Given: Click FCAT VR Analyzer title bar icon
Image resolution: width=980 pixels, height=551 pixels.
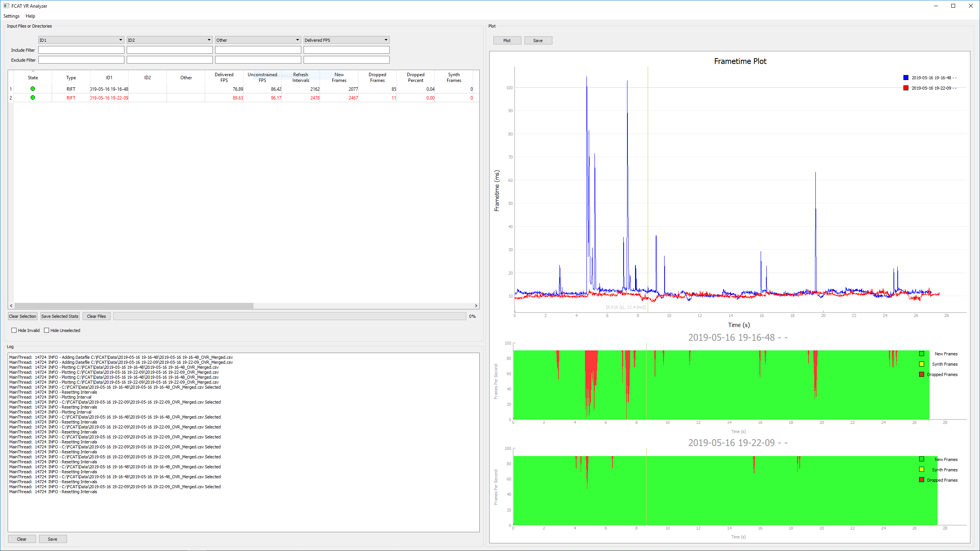Looking at the screenshot, I should (6, 6).
